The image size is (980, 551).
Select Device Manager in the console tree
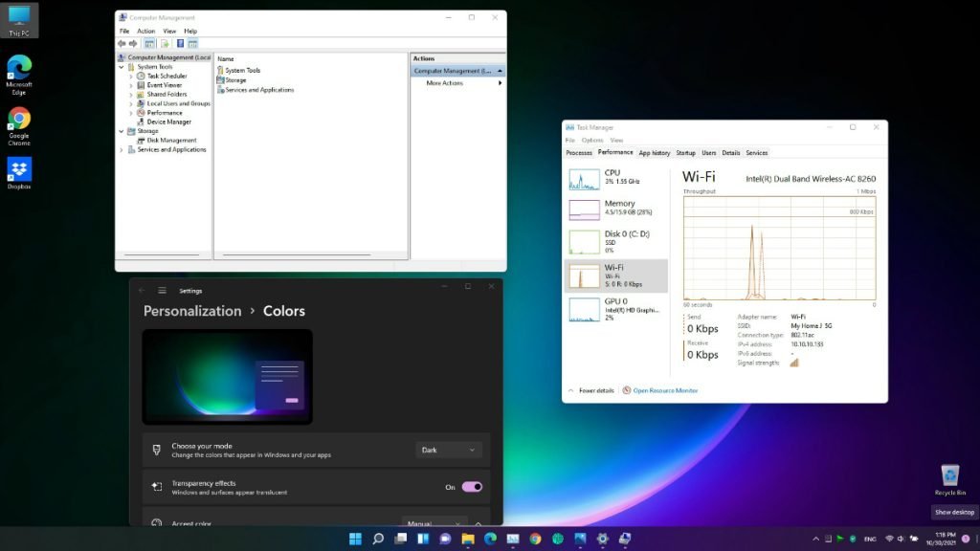point(168,122)
